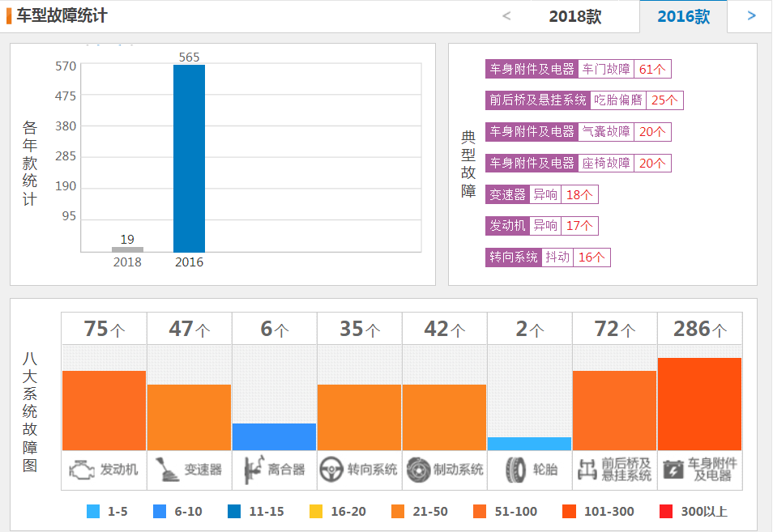Click the red 300以上 legend swatch
This screenshot has height=532, width=773.
tap(666, 512)
